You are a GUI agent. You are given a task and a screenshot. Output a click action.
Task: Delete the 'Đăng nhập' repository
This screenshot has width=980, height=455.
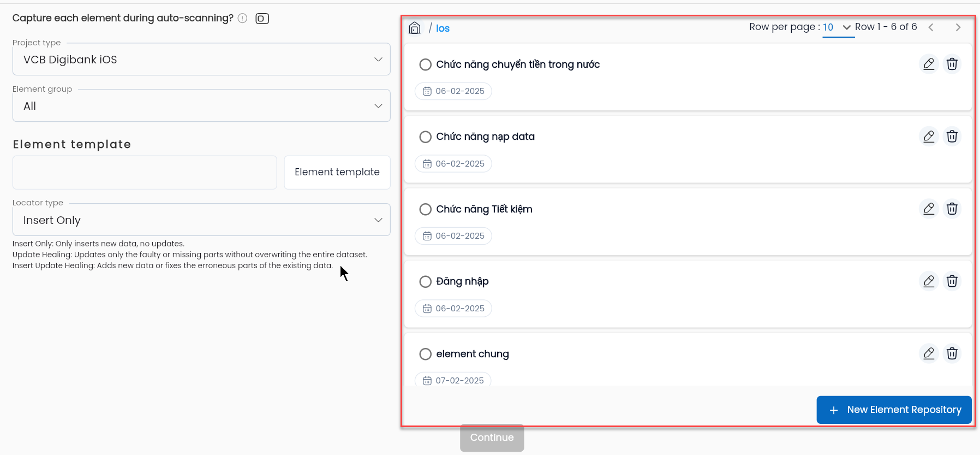point(952,281)
